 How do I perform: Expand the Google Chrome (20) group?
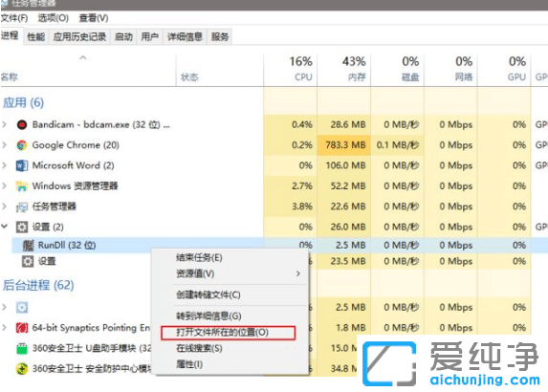[4, 144]
